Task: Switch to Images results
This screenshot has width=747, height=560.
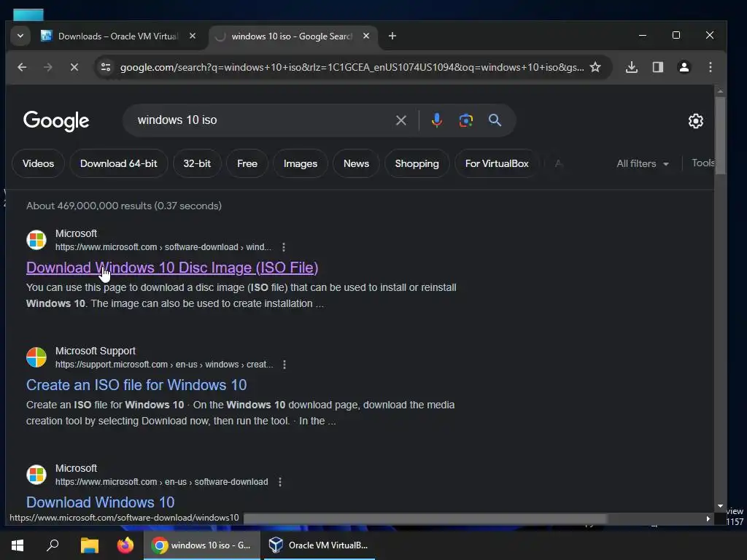Action: pyautogui.click(x=300, y=163)
